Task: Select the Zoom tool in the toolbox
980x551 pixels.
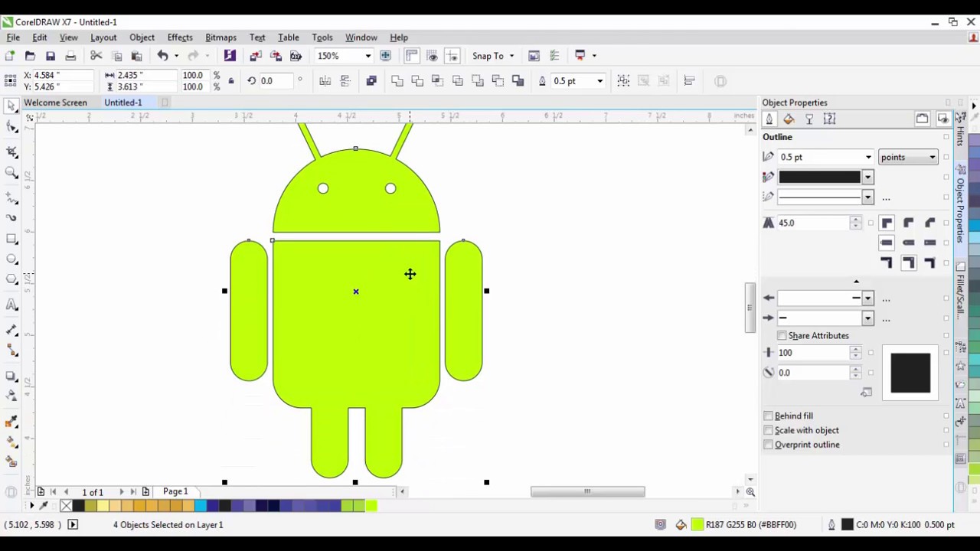Action: [11, 173]
